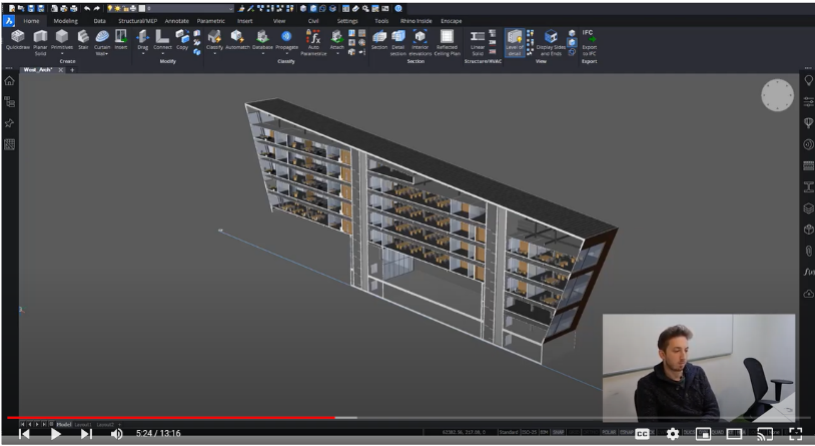Click the undo arrow in quick toolbar
815x446 pixels.
(87, 9)
